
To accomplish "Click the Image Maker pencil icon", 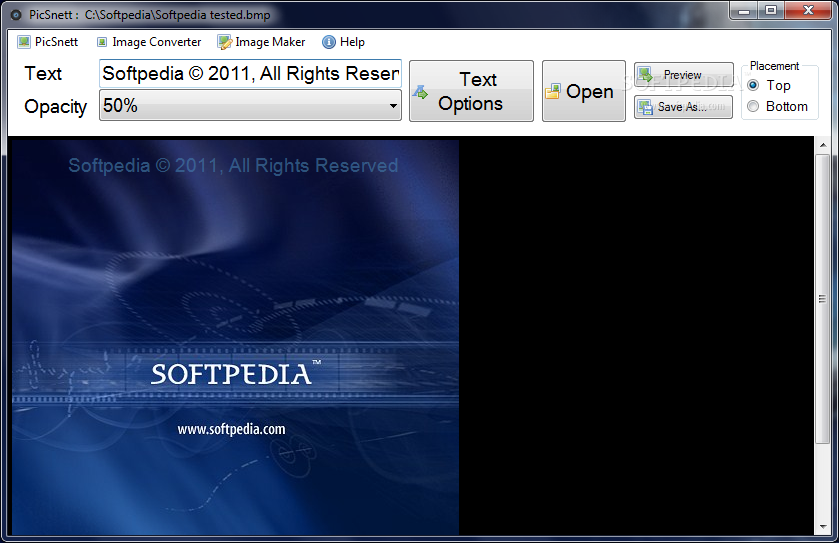I will pyautogui.click(x=225, y=42).
